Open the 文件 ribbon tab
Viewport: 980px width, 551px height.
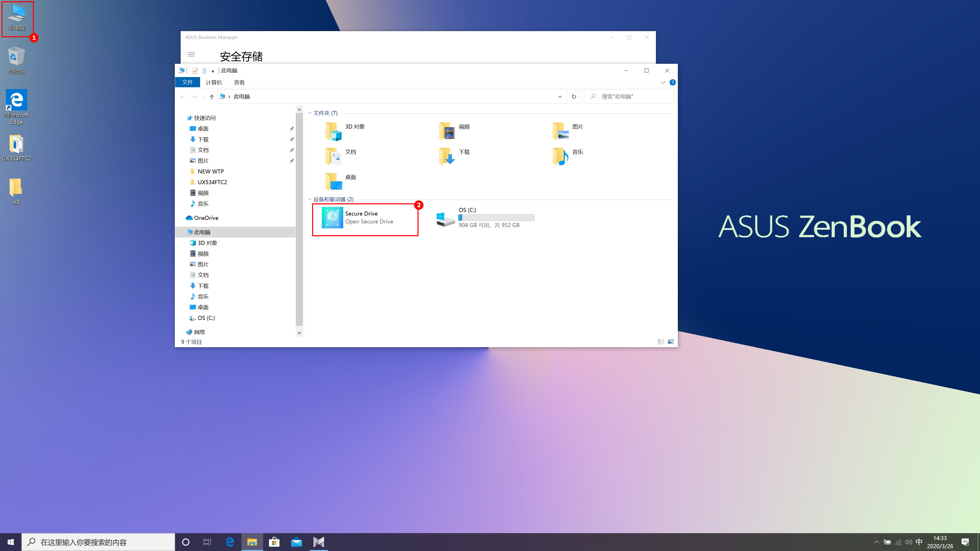(188, 82)
